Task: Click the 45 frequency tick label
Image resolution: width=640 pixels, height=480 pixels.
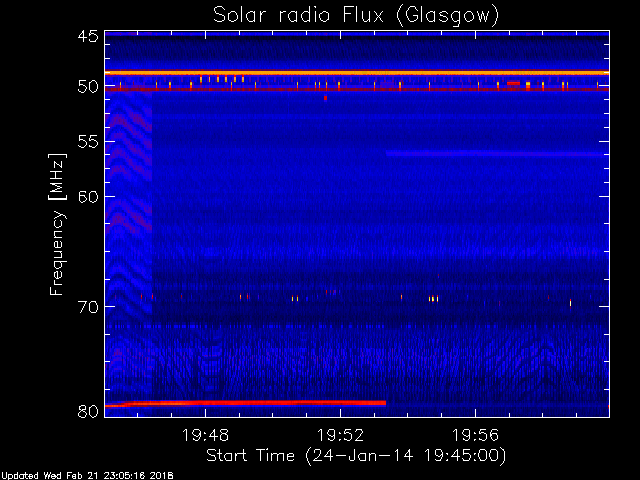Action: 88,36
